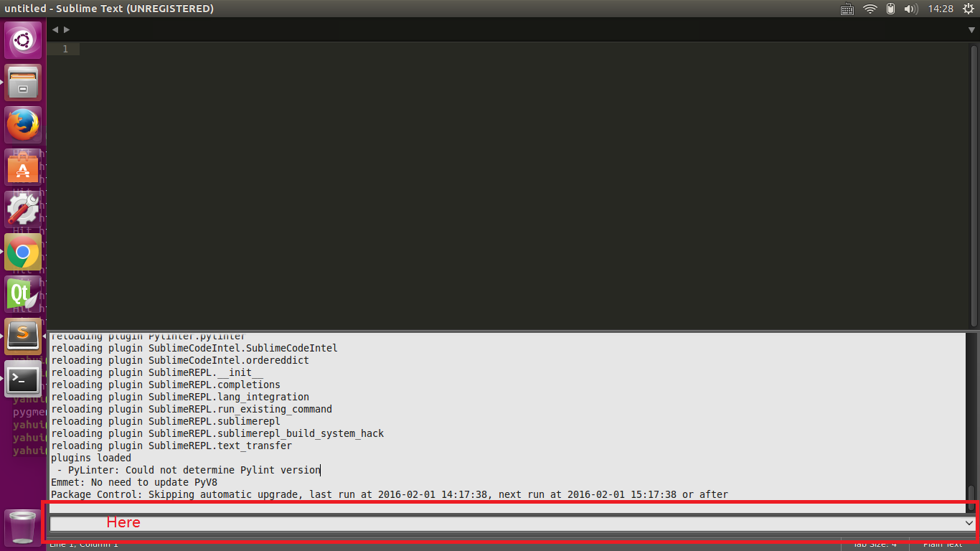Screen dimensions: 980x551
Task: Click the empty editor text area
Action: tap(524, 187)
